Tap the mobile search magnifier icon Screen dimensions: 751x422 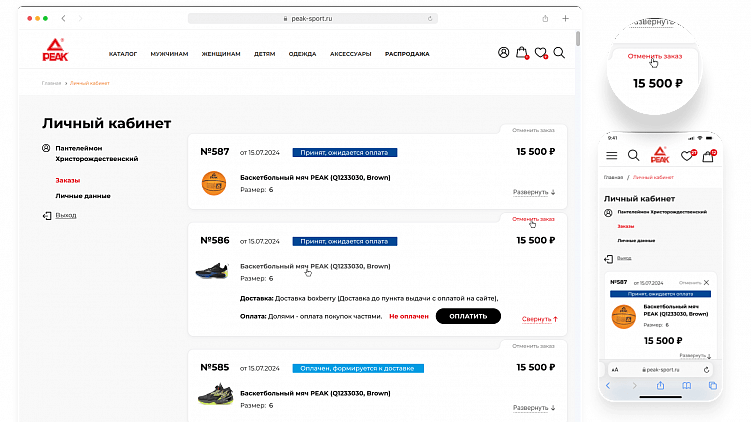click(632, 155)
